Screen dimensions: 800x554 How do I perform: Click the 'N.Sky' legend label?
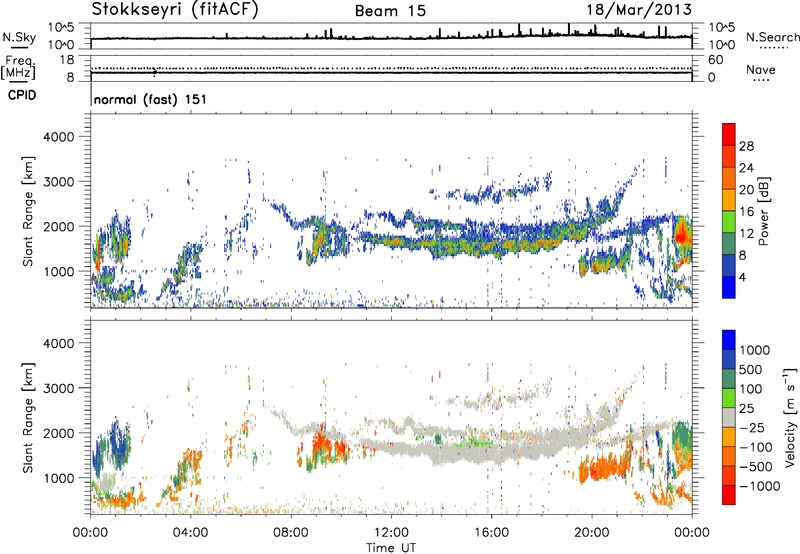[x=19, y=37]
